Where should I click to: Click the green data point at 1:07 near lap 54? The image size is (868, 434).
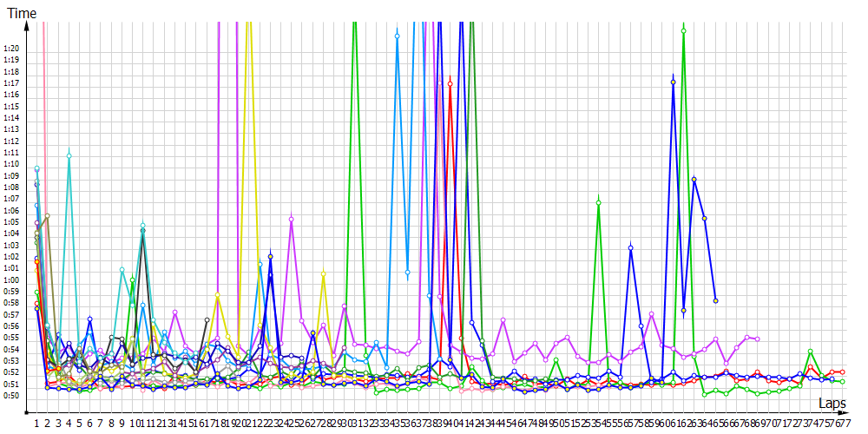599,202
